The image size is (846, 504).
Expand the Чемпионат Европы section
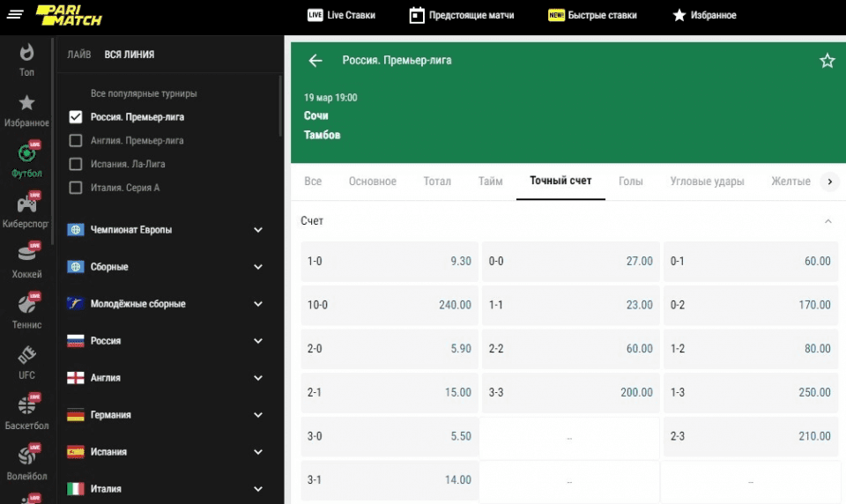coord(258,230)
